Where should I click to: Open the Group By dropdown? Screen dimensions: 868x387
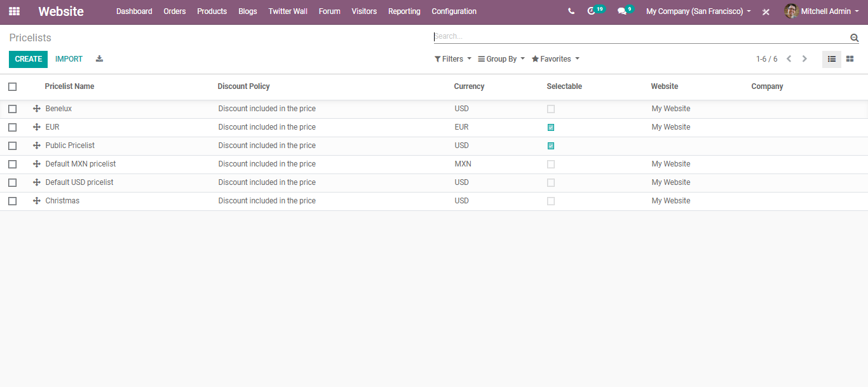501,59
